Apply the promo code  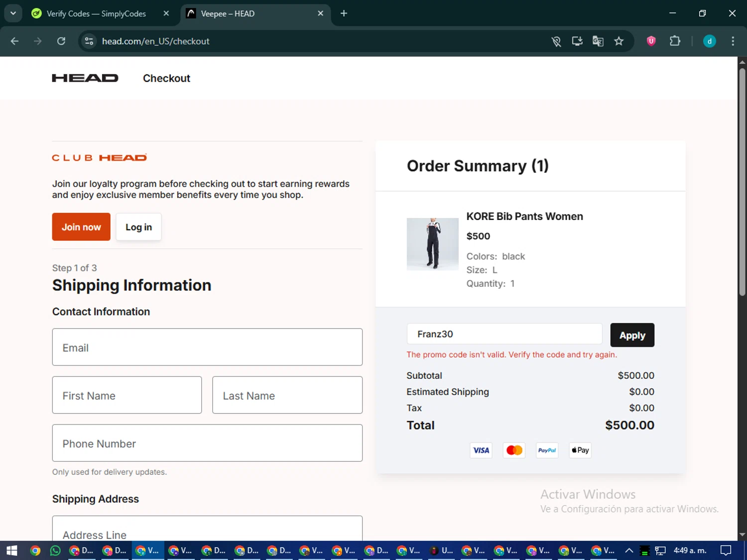coord(632,336)
